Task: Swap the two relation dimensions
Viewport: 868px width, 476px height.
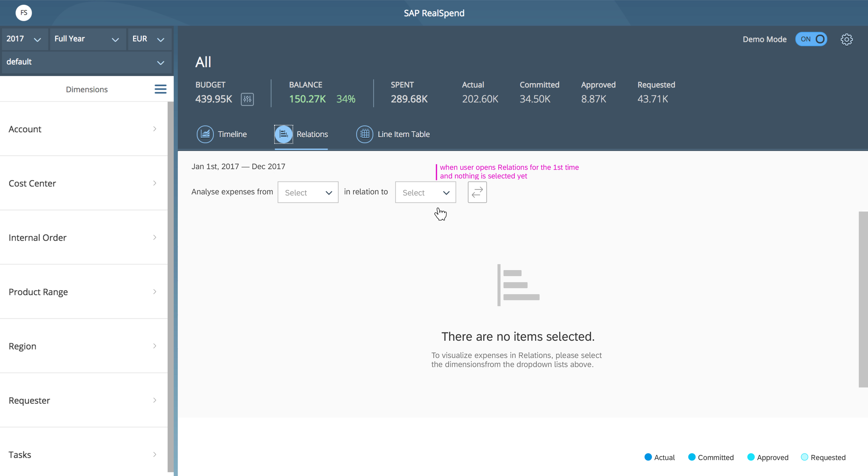Action: (x=477, y=192)
